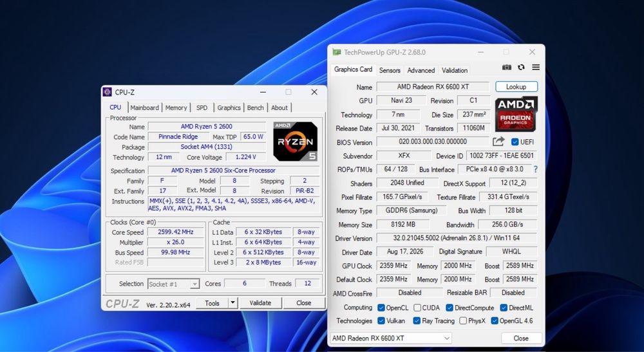
Task: Click the GPU-Z screenshot camera icon
Action: [507, 68]
